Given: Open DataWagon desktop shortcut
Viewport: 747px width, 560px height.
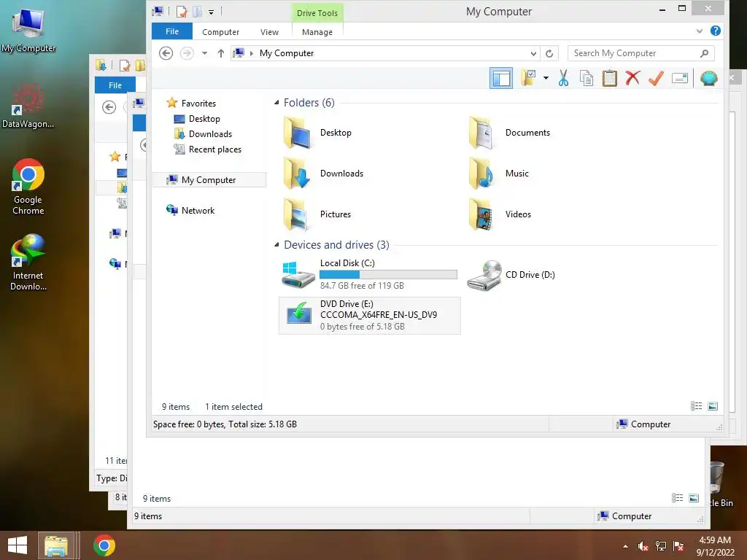Looking at the screenshot, I should (28, 106).
